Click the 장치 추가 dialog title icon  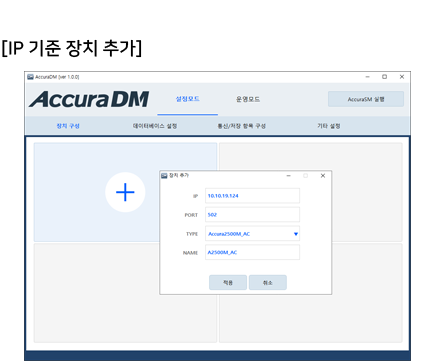tap(164, 176)
